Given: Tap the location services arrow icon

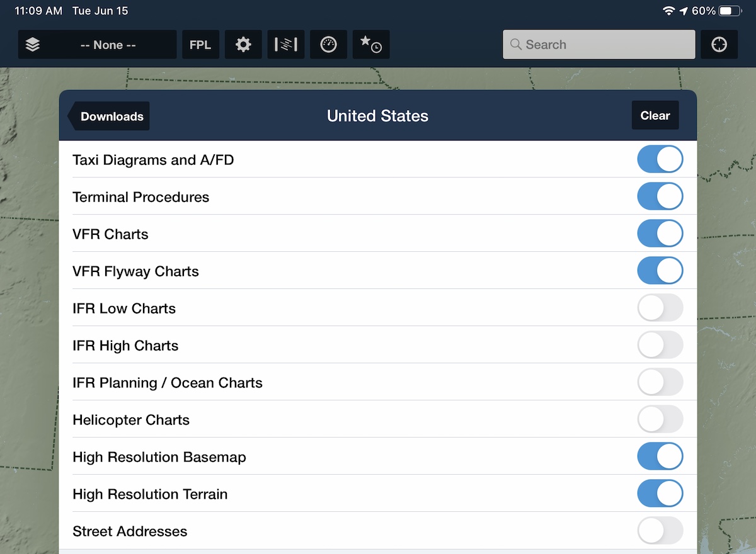Looking at the screenshot, I should click(x=684, y=11).
